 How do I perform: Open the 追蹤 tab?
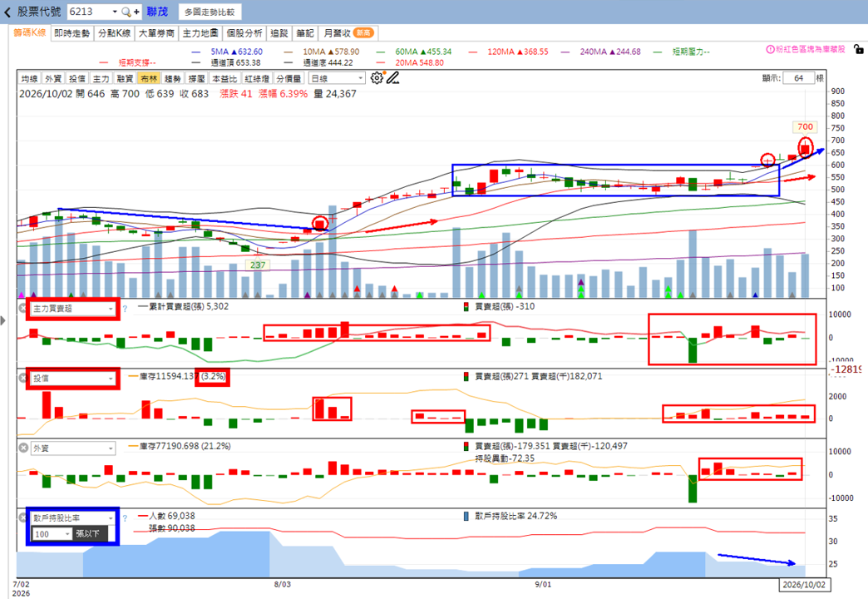279,33
